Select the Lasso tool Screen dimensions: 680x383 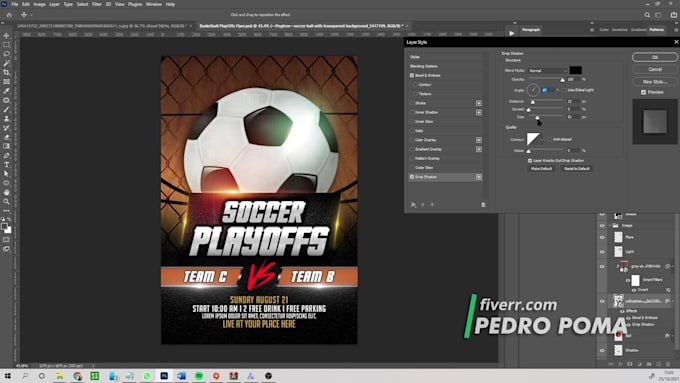pos(7,54)
